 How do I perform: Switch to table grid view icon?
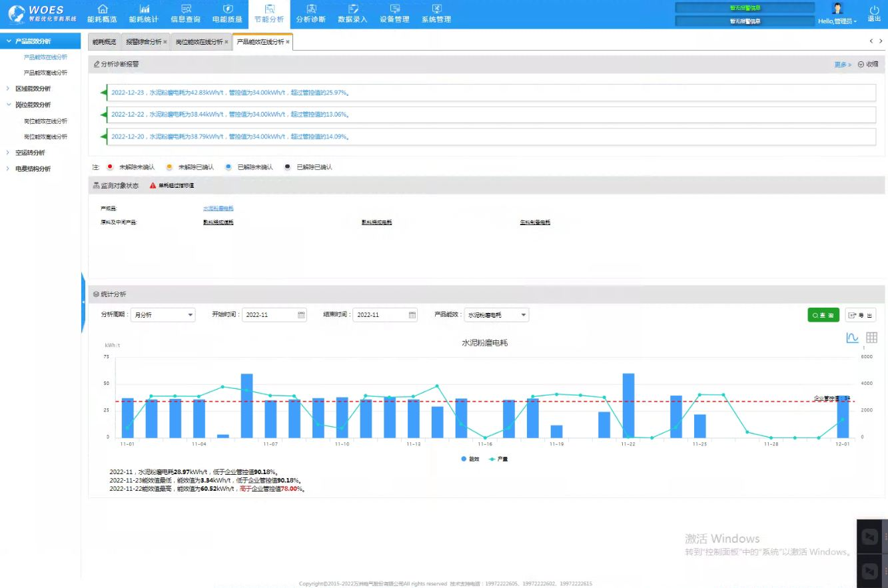pos(871,338)
